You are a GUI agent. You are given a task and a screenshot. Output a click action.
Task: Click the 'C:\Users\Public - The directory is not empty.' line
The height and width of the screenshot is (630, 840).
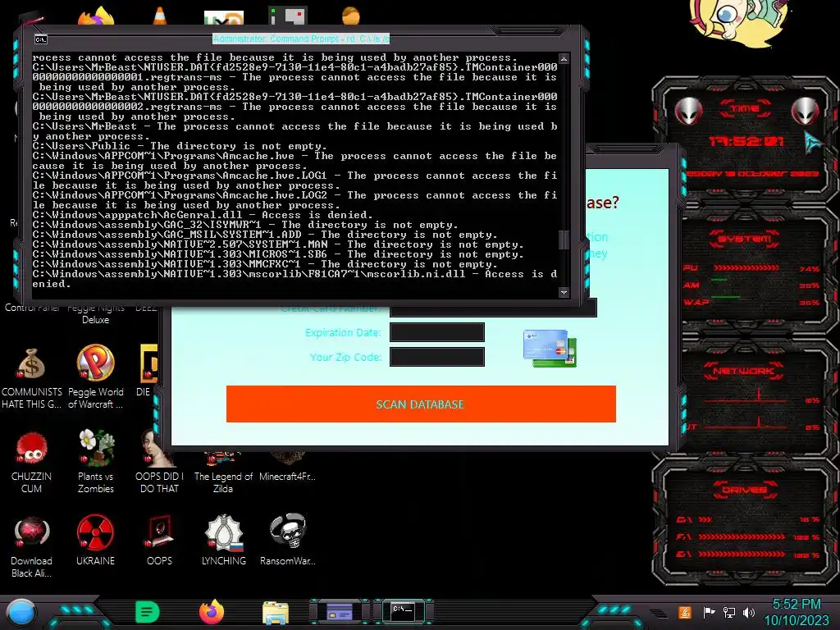click(x=180, y=146)
